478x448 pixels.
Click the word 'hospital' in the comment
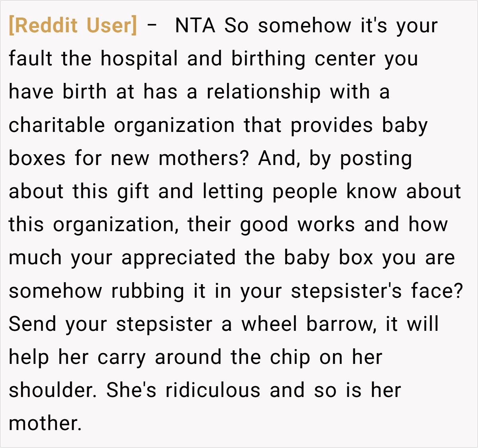pos(139,59)
